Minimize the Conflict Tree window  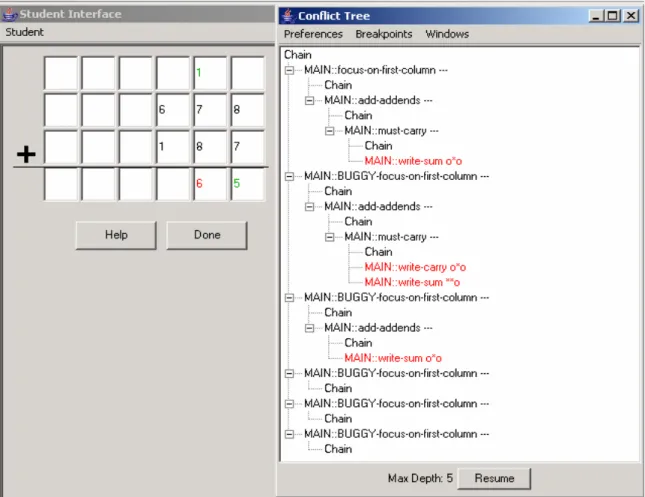[x=596, y=16]
